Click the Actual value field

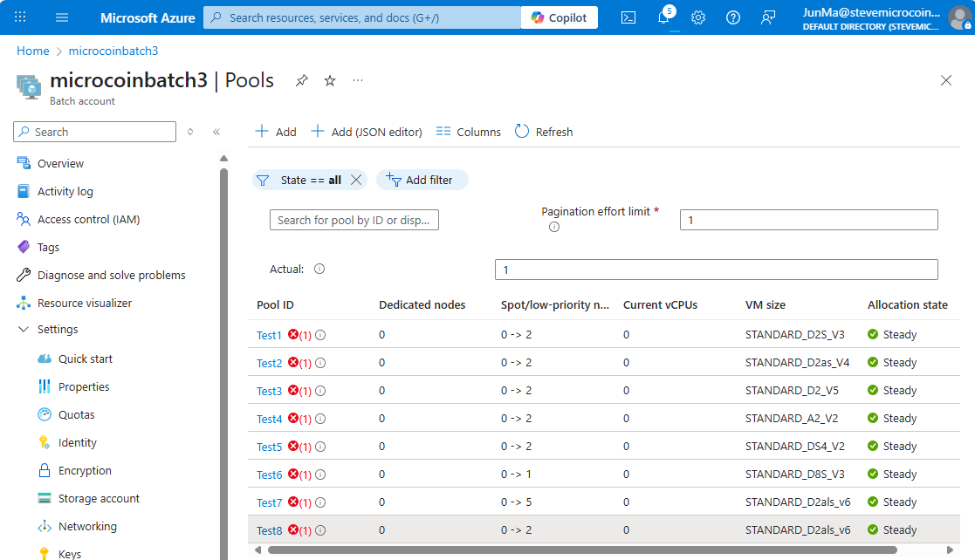pyautogui.click(x=717, y=270)
